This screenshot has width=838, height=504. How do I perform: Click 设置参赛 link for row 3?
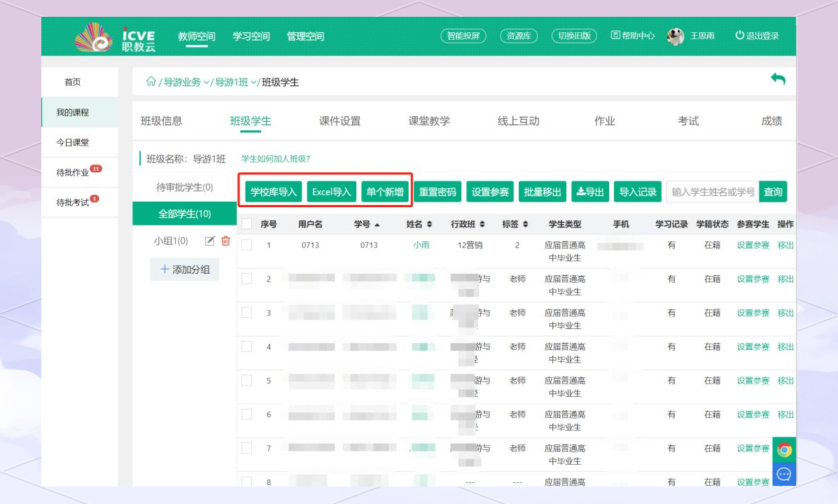pos(753,313)
